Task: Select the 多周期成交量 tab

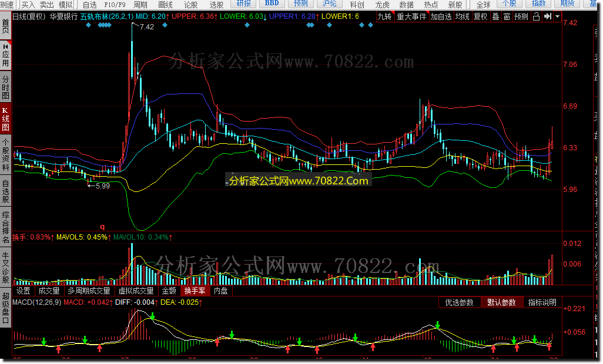Action: click(89, 291)
